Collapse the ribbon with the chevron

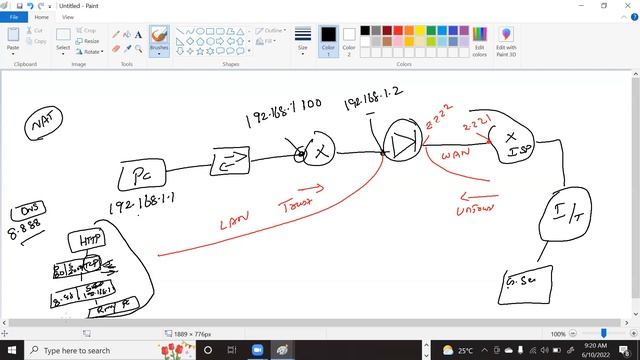point(624,17)
